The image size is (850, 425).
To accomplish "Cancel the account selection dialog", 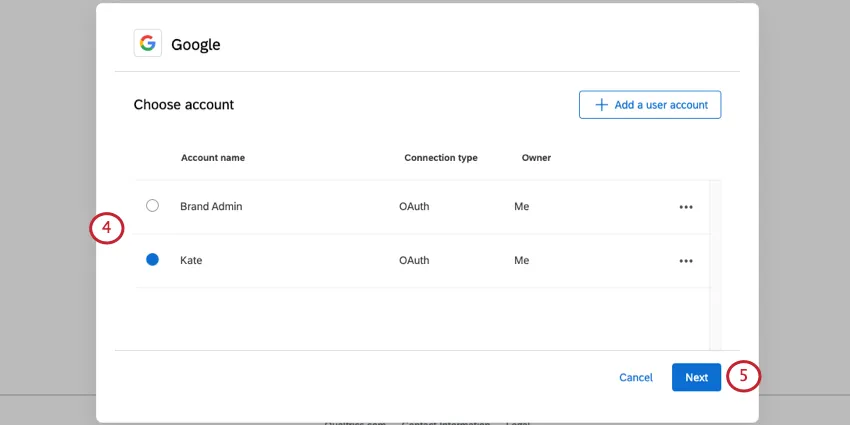I will 636,377.
